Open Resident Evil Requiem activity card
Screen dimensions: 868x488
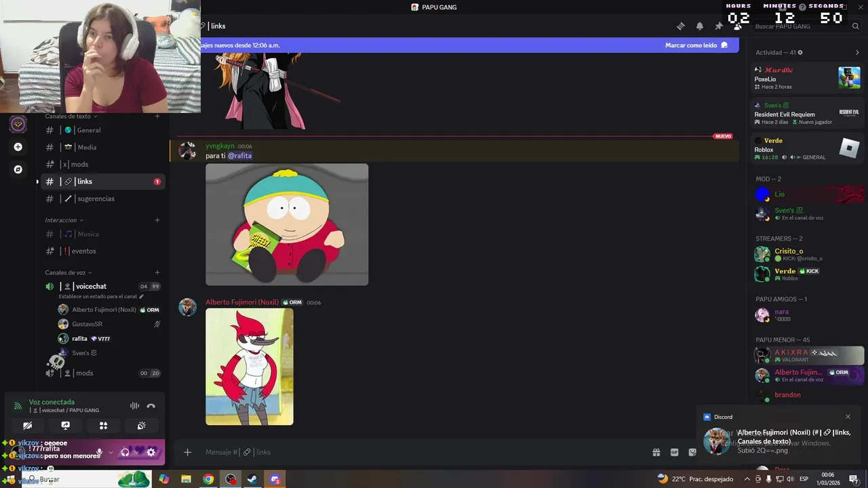[807, 113]
